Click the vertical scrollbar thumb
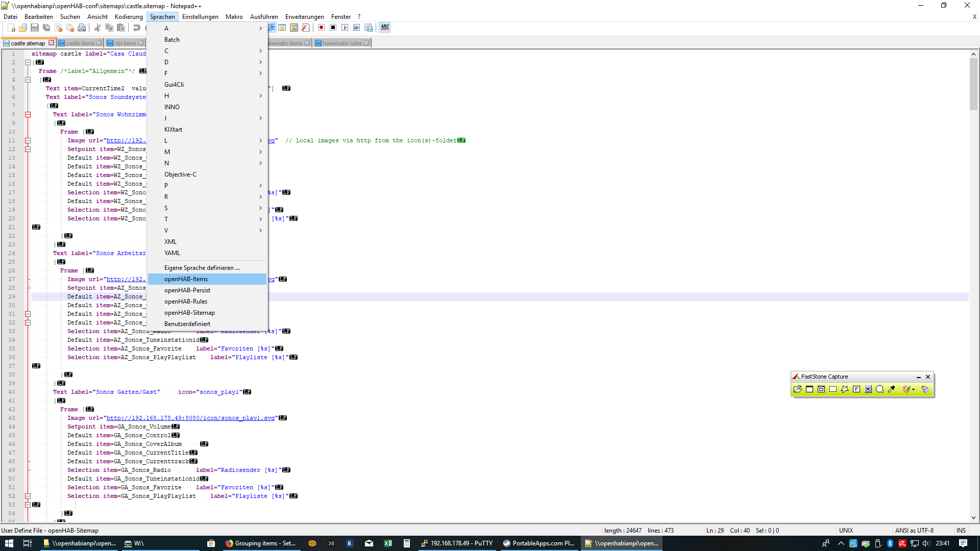The width and height of the screenshot is (980, 551). pos(973,84)
